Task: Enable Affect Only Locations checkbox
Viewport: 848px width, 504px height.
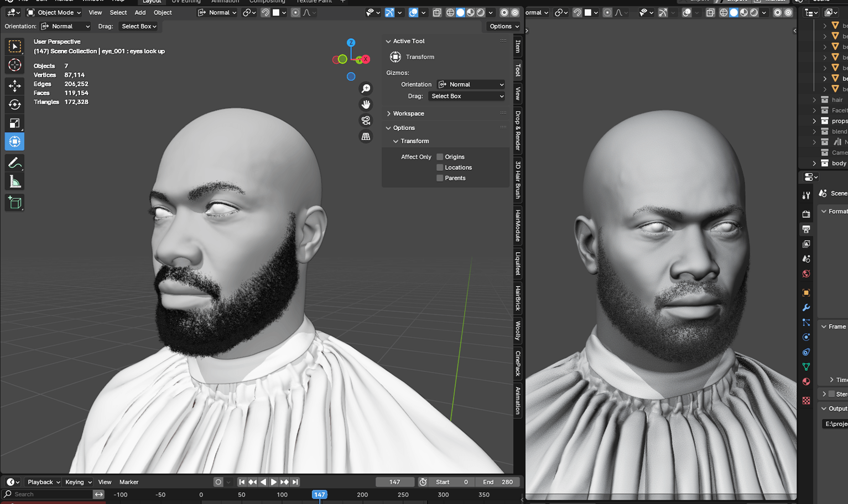Action: pyautogui.click(x=440, y=168)
